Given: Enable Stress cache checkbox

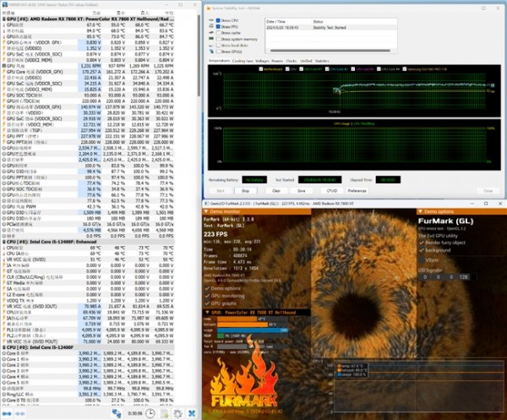Looking at the screenshot, I should (x=218, y=33).
